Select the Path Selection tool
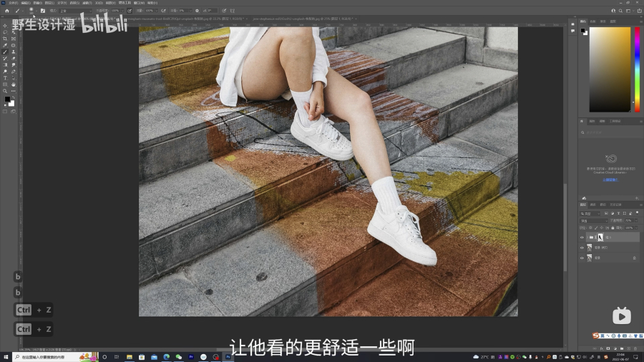 point(14,78)
